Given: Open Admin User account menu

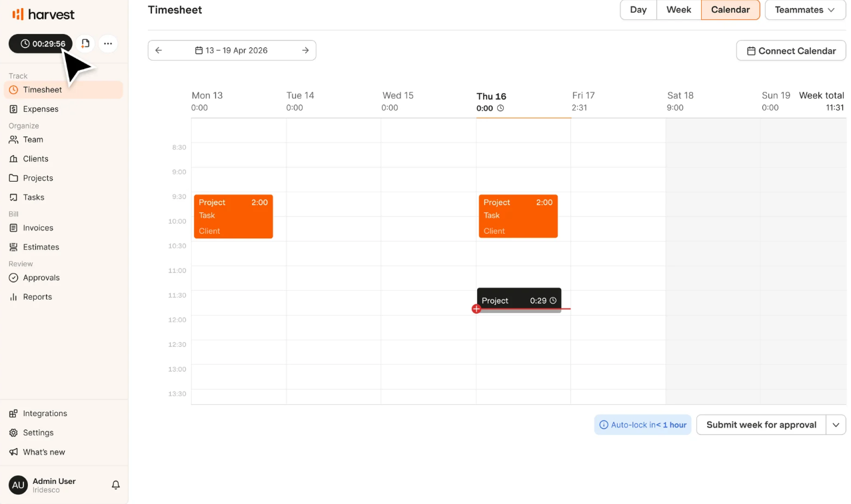Looking at the screenshot, I should click(54, 485).
